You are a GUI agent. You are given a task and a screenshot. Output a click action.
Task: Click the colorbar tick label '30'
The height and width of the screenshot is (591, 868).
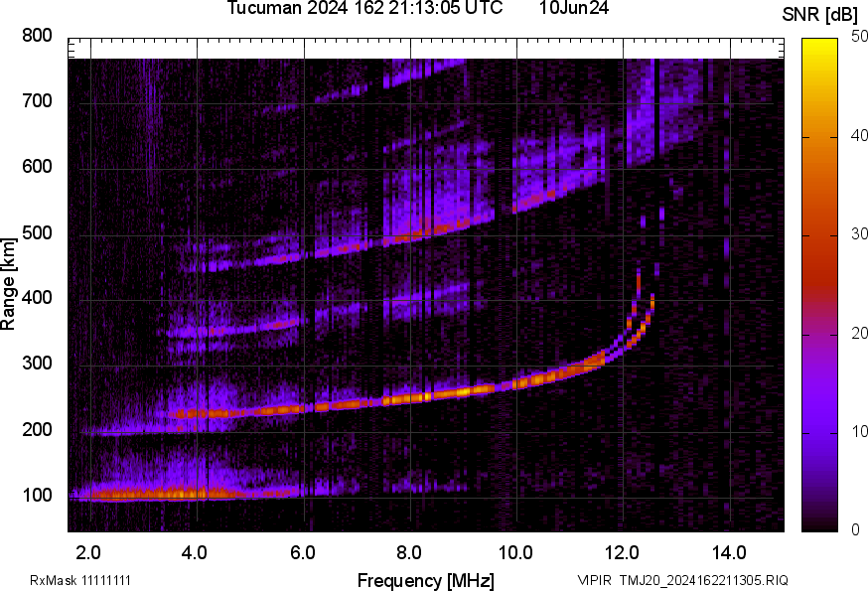click(859, 234)
